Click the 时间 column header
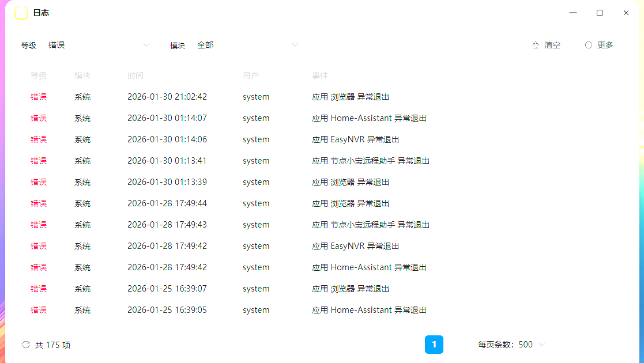 [135, 75]
